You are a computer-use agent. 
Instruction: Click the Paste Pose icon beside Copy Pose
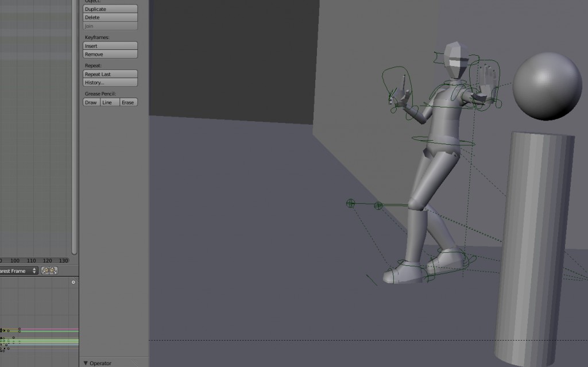(x=52, y=271)
